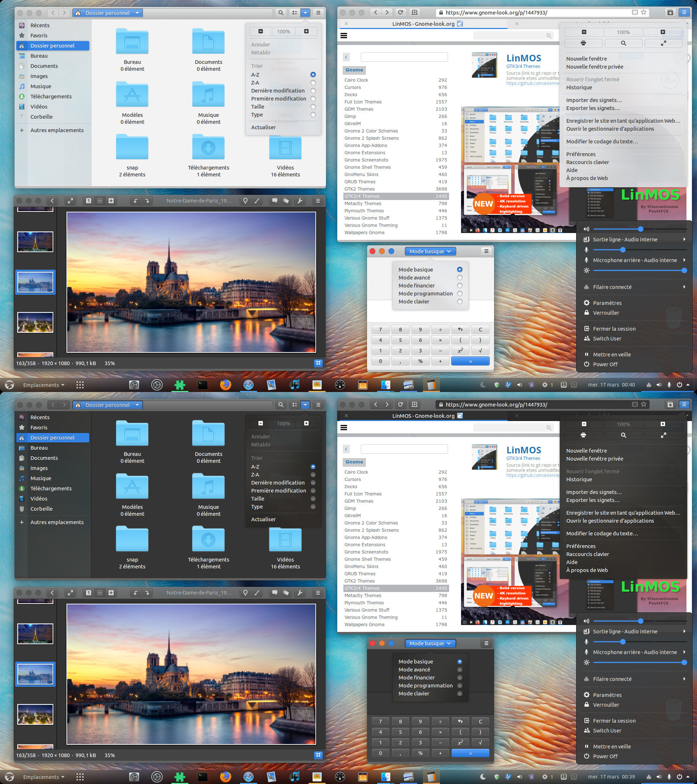Click the bookmarks icon in dark-theme browser header

tap(670, 404)
